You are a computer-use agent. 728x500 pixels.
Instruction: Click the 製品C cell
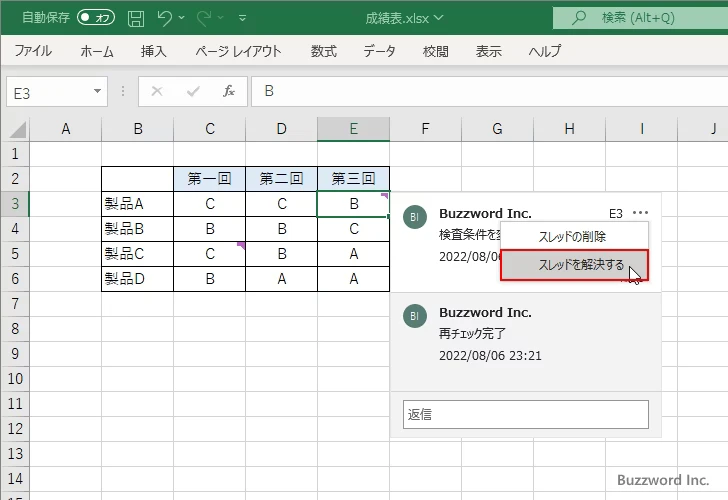click(137, 254)
